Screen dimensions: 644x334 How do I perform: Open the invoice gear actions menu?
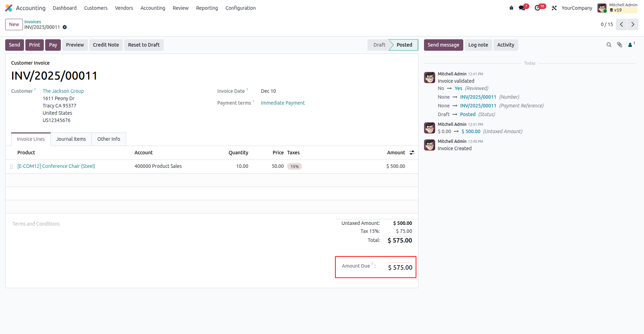pos(65,27)
